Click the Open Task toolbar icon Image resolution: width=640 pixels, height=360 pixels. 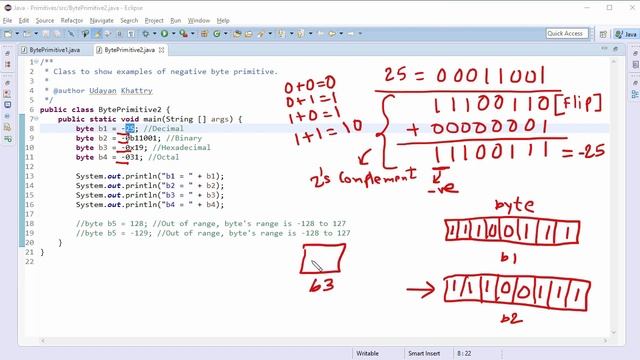pyautogui.click(x=249, y=34)
